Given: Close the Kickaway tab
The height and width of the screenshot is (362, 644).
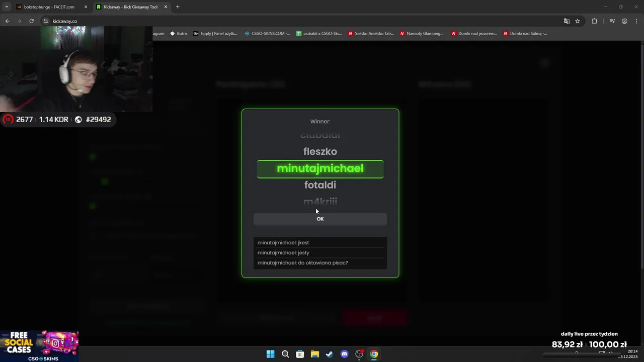Looking at the screenshot, I should 166,7.
